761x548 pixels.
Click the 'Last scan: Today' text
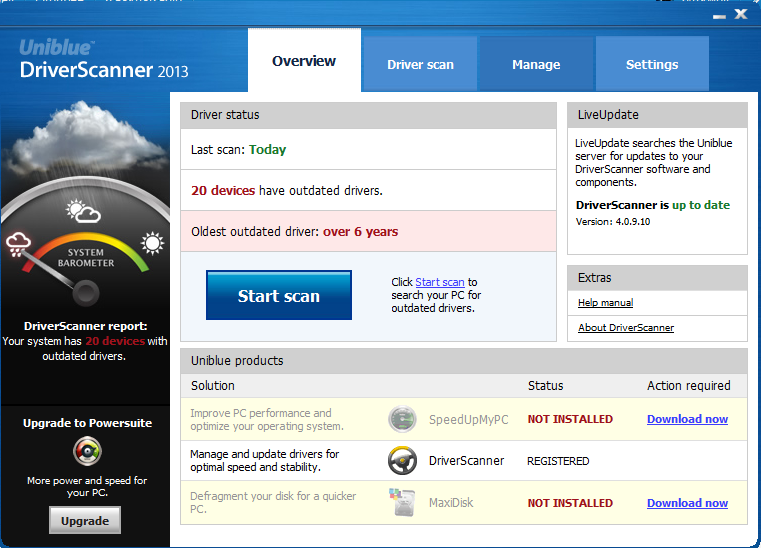[x=238, y=149]
